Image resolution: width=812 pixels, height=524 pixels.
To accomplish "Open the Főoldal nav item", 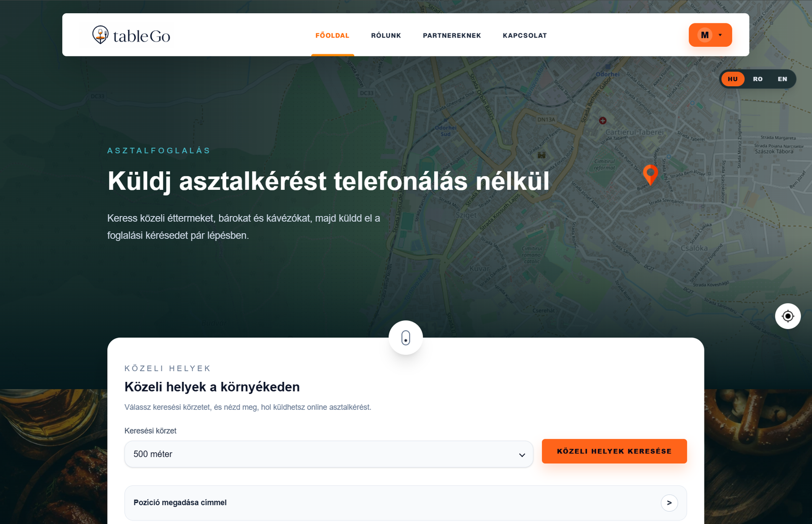I will tap(332, 36).
